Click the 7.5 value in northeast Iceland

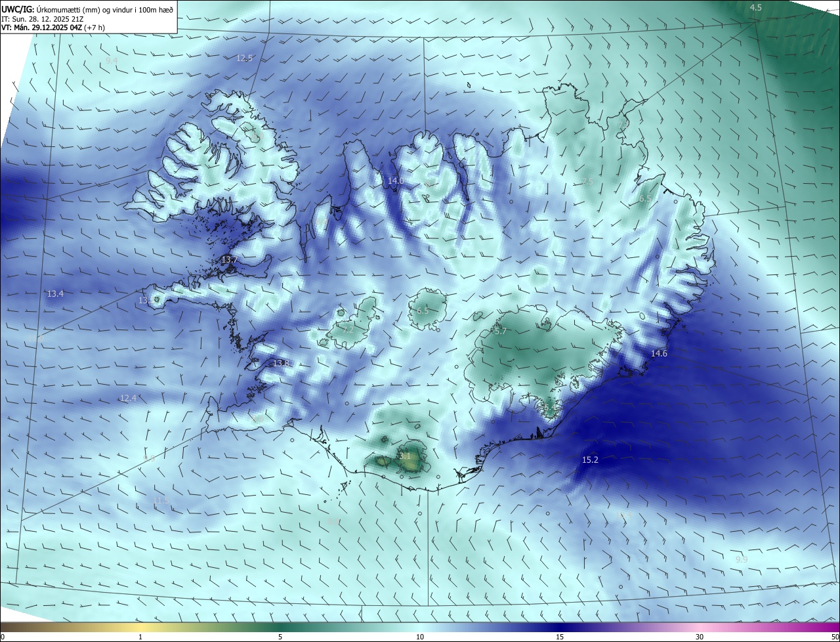pyautogui.click(x=587, y=182)
